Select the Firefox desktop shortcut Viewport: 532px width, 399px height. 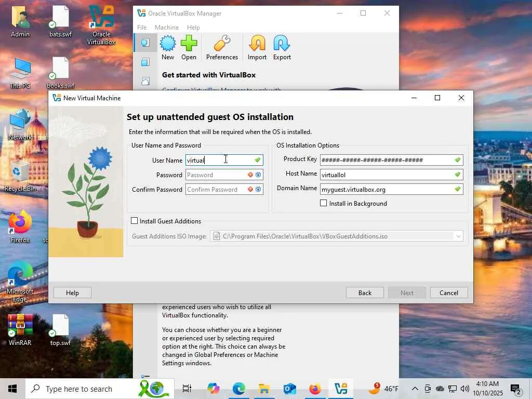click(20, 227)
